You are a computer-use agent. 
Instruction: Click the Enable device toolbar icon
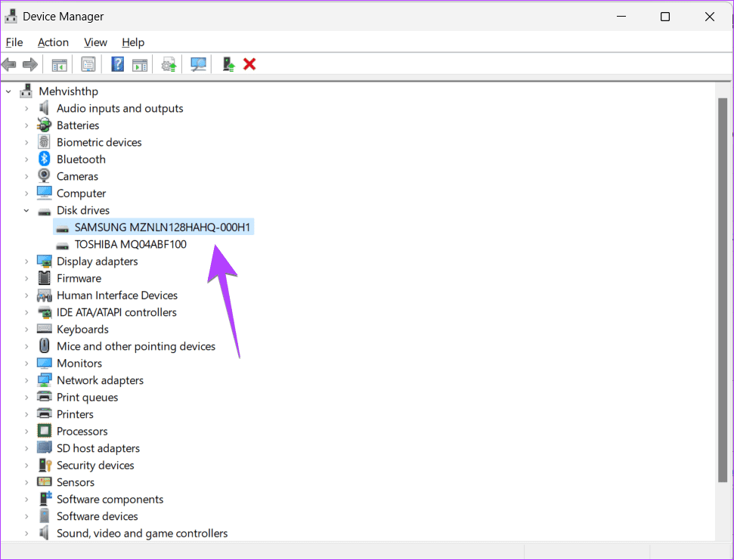coord(228,64)
